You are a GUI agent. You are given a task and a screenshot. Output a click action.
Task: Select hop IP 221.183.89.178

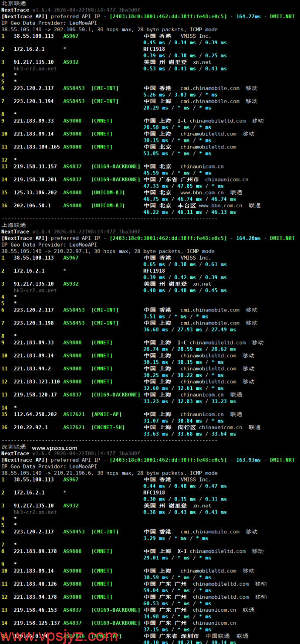(x=35, y=551)
